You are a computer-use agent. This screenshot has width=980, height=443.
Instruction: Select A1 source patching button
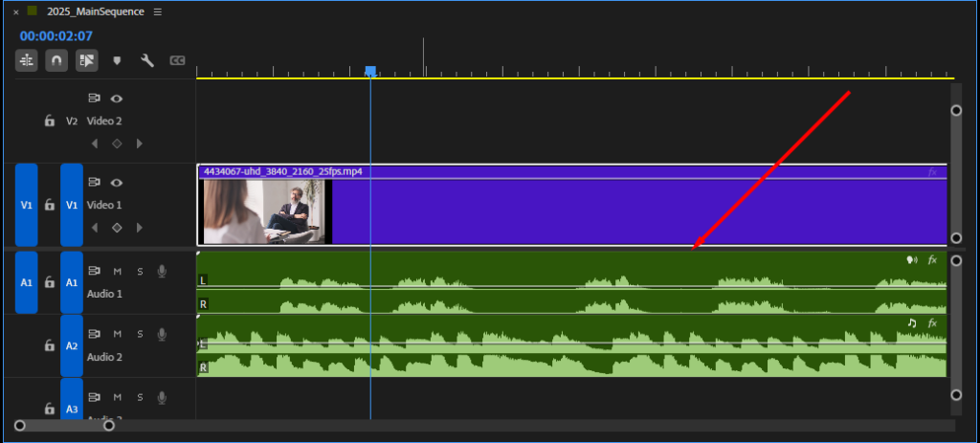26,282
